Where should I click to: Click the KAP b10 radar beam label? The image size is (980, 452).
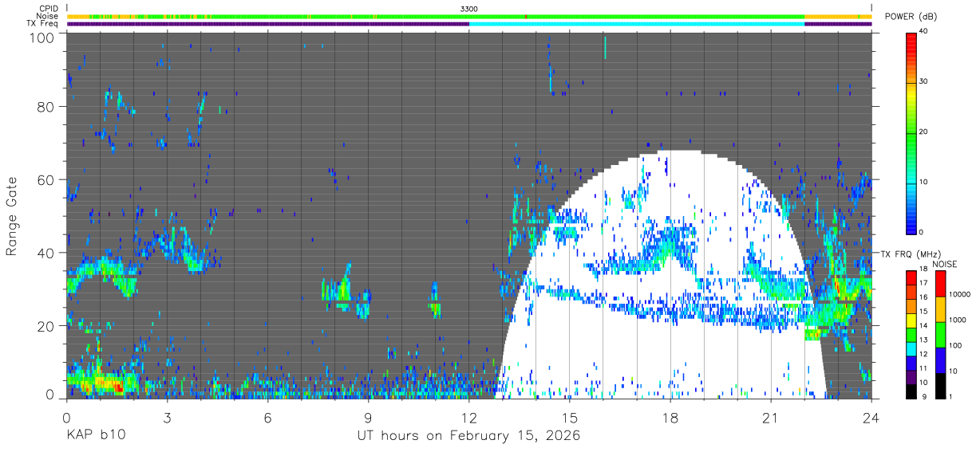(x=95, y=436)
